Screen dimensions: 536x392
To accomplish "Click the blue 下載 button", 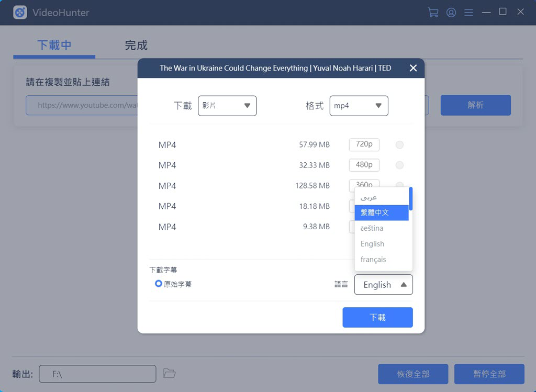I will point(377,317).
